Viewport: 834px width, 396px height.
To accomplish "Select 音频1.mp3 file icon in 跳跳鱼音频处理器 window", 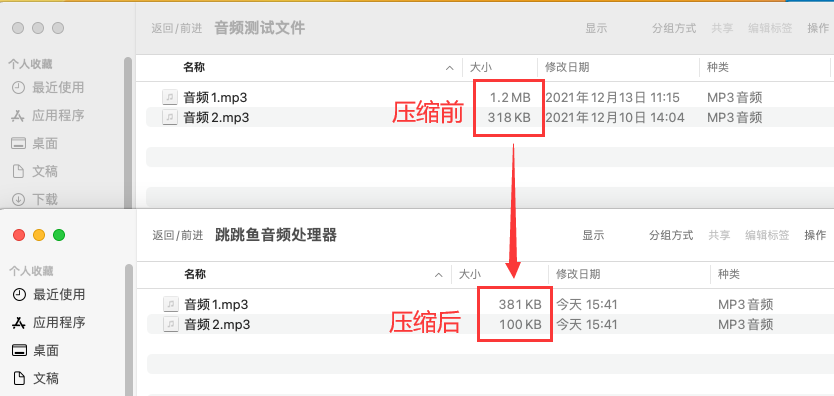I will (x=171, y=305).
